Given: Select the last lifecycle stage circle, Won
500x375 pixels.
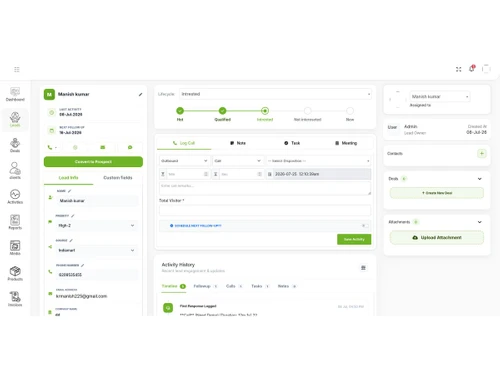Looking at the screenshot, I should pos(350,111).
